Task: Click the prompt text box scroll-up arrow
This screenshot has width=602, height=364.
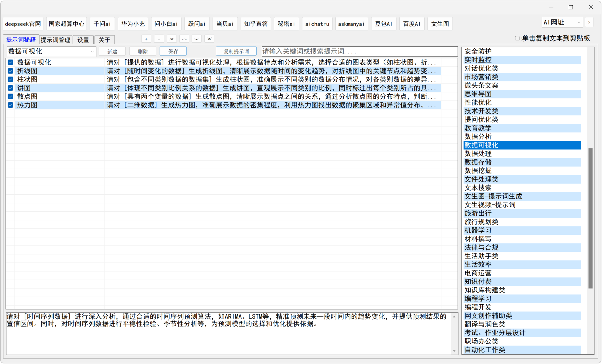Action: (x=454, y=316)
